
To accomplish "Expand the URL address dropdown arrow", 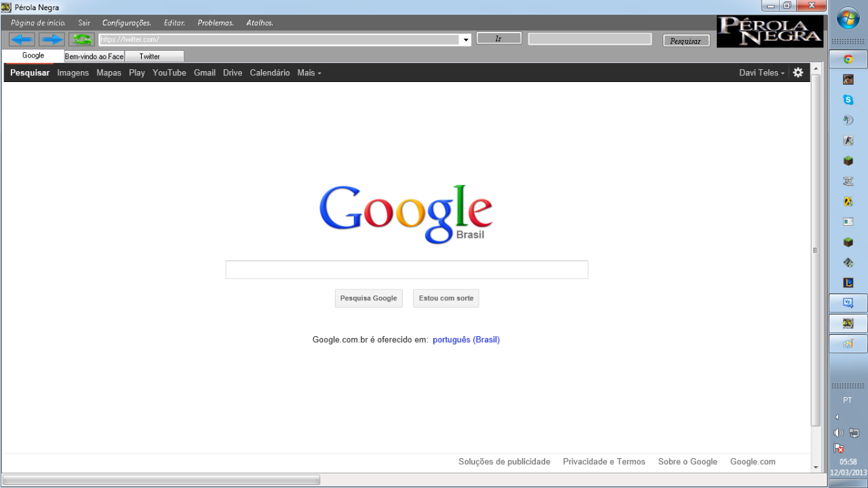I will pyautogui.click(x=466, y=40).
